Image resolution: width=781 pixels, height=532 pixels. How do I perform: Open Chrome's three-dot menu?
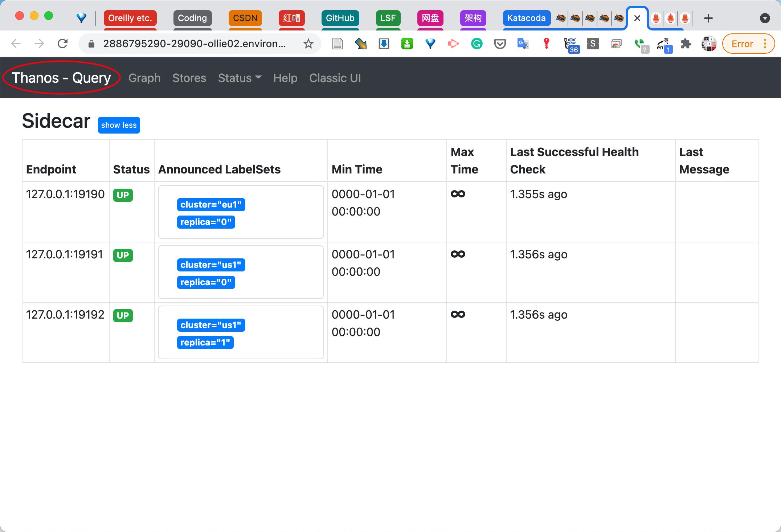(765, 44)
